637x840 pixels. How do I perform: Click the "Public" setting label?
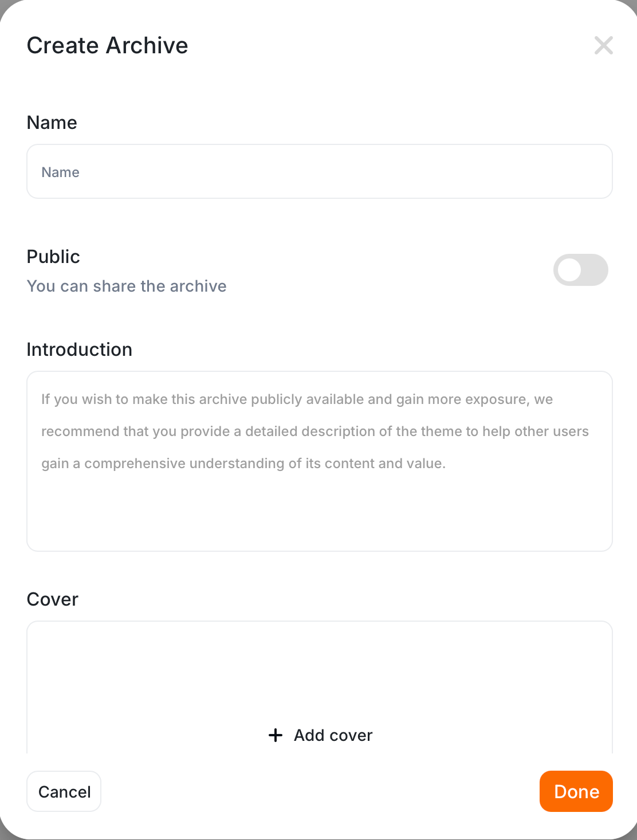[53, 257]
